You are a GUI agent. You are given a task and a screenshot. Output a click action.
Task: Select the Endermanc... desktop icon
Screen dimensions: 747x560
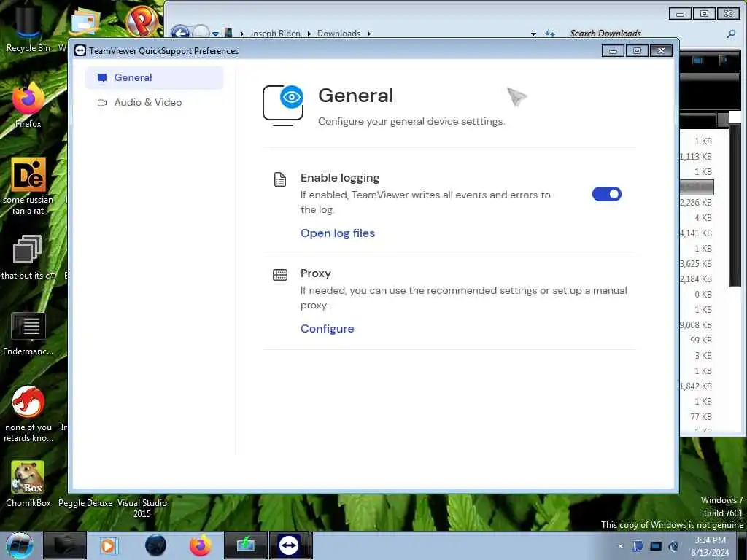28,333
